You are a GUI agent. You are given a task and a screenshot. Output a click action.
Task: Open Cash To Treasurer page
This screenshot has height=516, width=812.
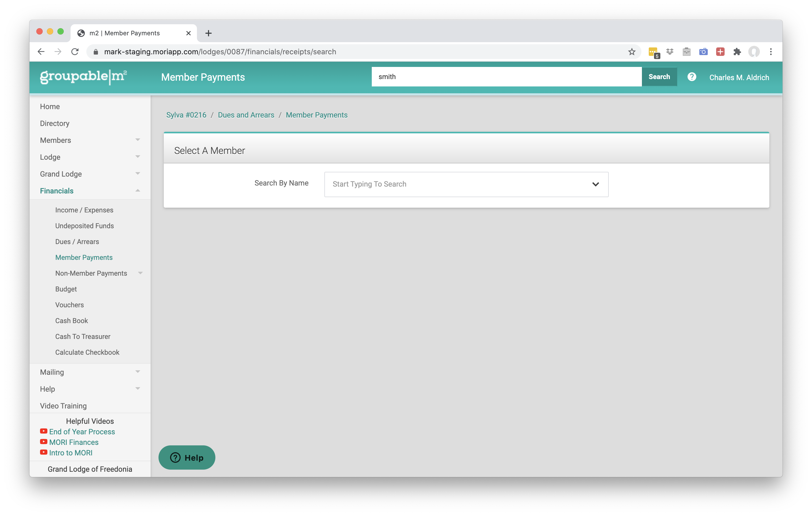[83, 337]
